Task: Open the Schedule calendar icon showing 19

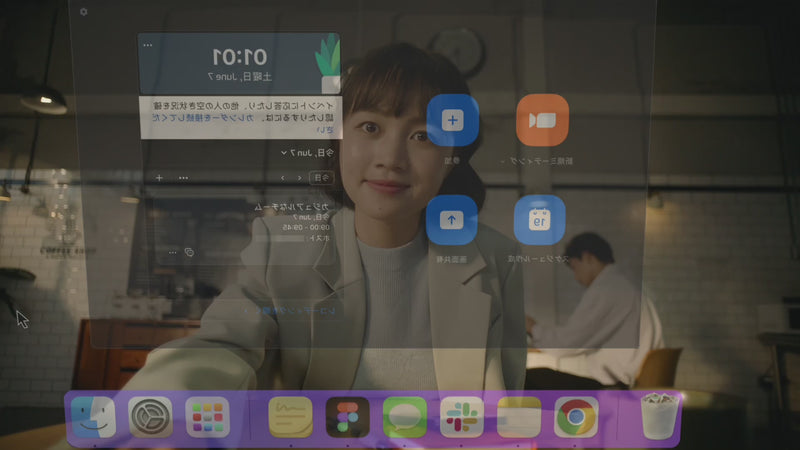Action: [540, 221]
